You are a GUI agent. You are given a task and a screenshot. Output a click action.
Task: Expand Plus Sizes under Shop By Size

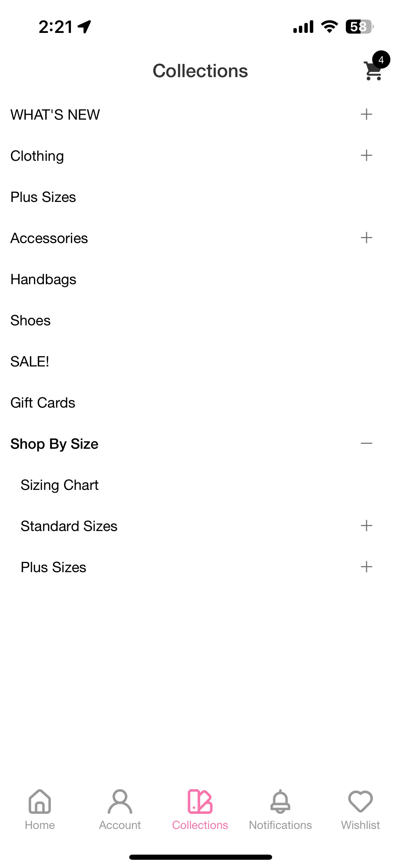[366, 567]
